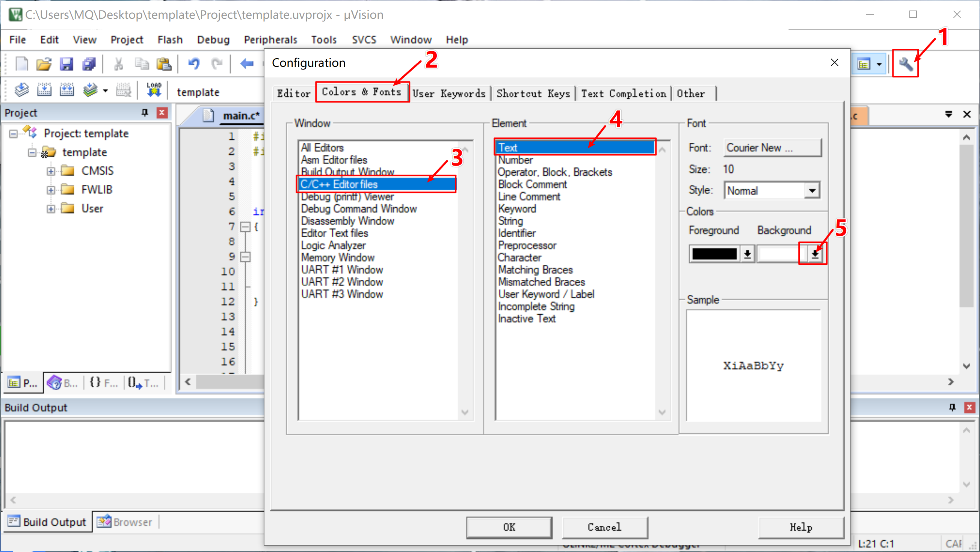Click the Download LOAD icon
This screenshot has width=980, height=552.
[154, 90]
